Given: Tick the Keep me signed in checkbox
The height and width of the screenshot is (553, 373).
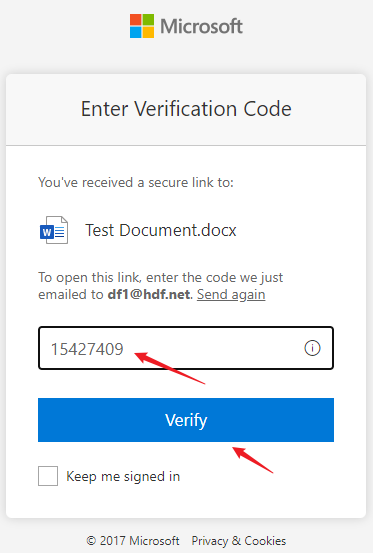Looking at the screenshot, I should pyautogui.click(x=48, y=476).
